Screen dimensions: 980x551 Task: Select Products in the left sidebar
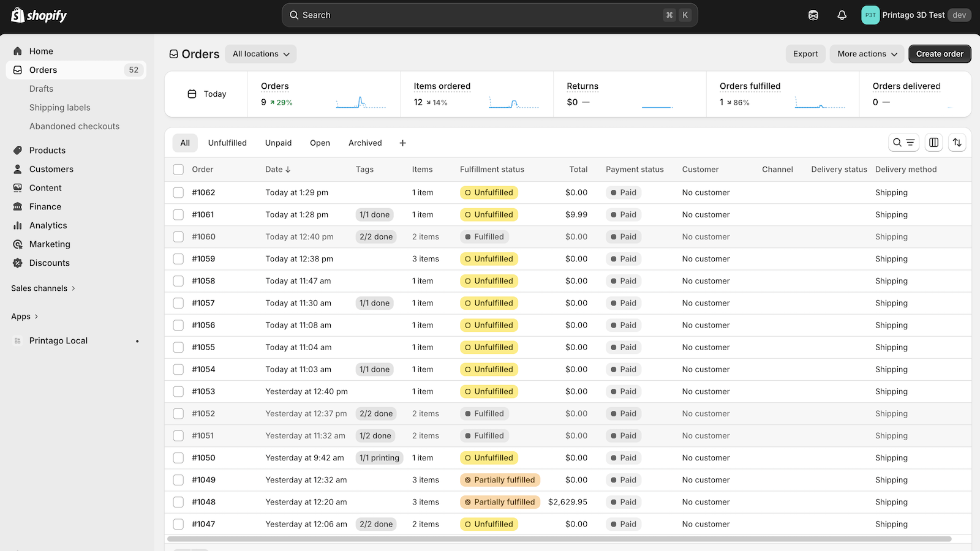47,150
